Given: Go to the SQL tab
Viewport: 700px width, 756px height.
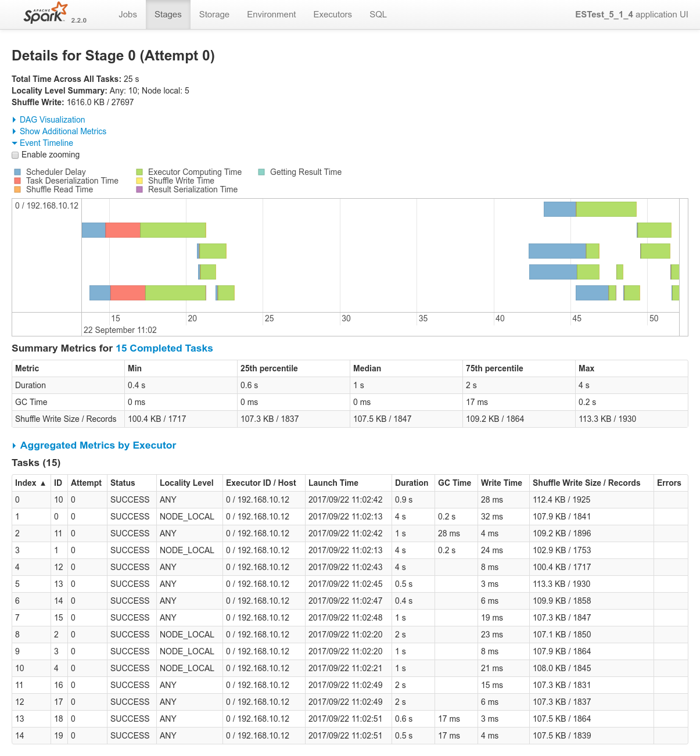Looking at the screenshot, I should 378,15.
